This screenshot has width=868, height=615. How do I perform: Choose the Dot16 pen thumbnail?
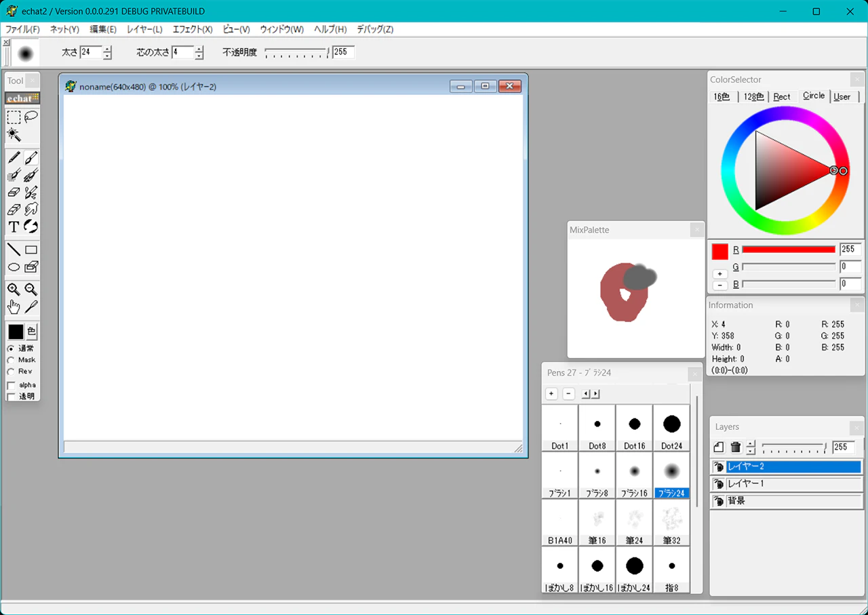[x=635, y=428]
